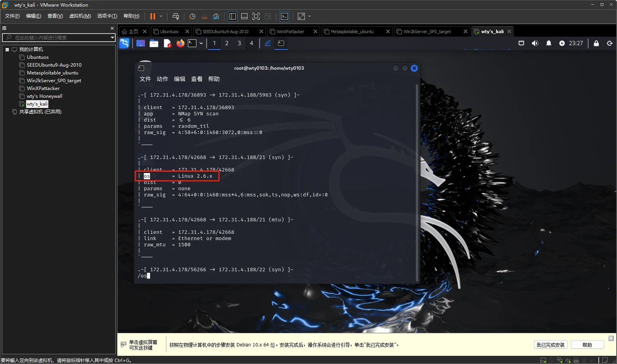Click the 帮助 button in install bar
The height and width of the screenshot is (364, 617).
587,345
